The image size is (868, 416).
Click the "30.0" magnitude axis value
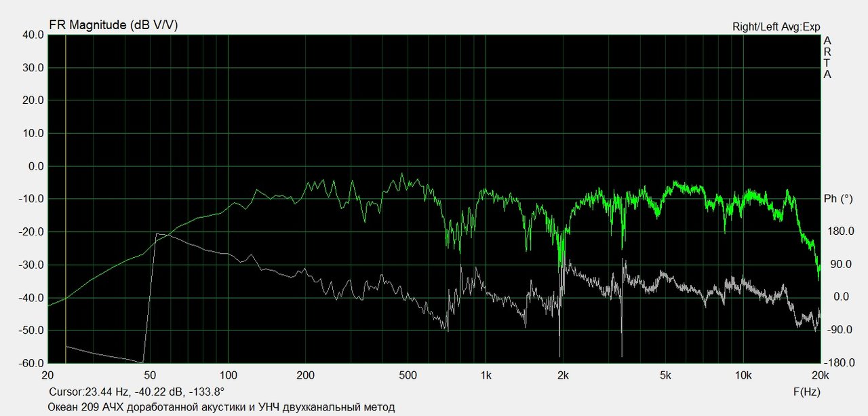tap(32, 68)
